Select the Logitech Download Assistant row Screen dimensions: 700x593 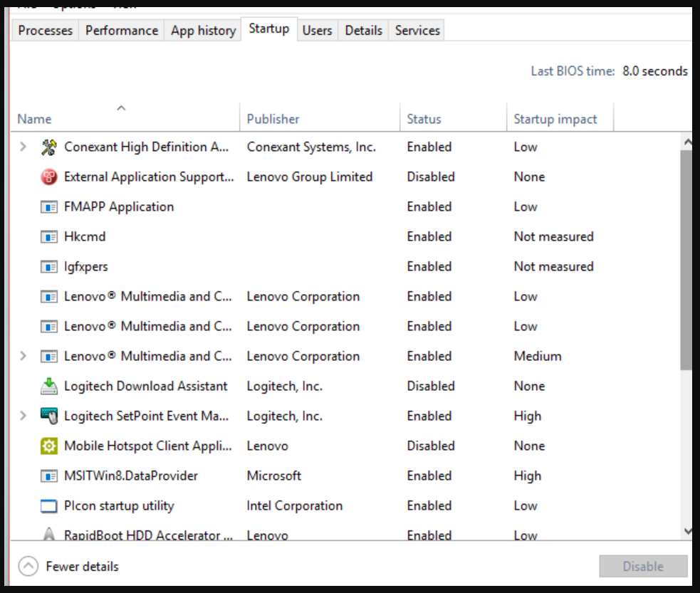[346, 386]
